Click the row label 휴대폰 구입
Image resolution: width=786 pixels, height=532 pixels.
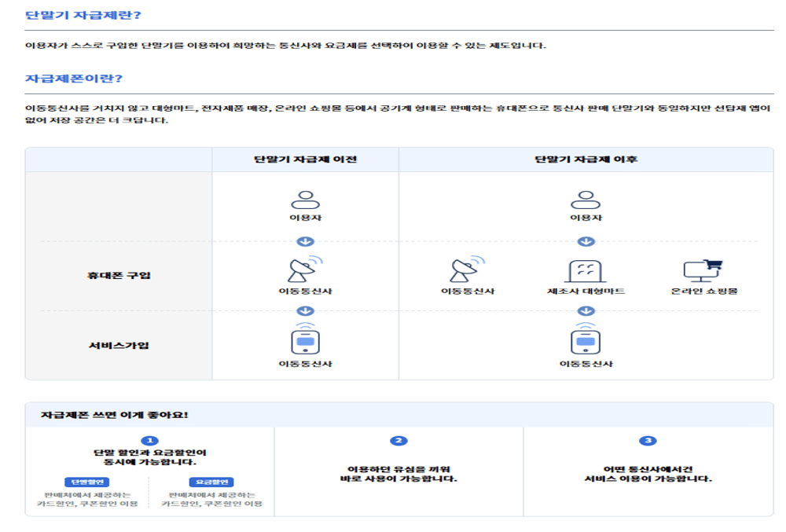pos(119,276)
